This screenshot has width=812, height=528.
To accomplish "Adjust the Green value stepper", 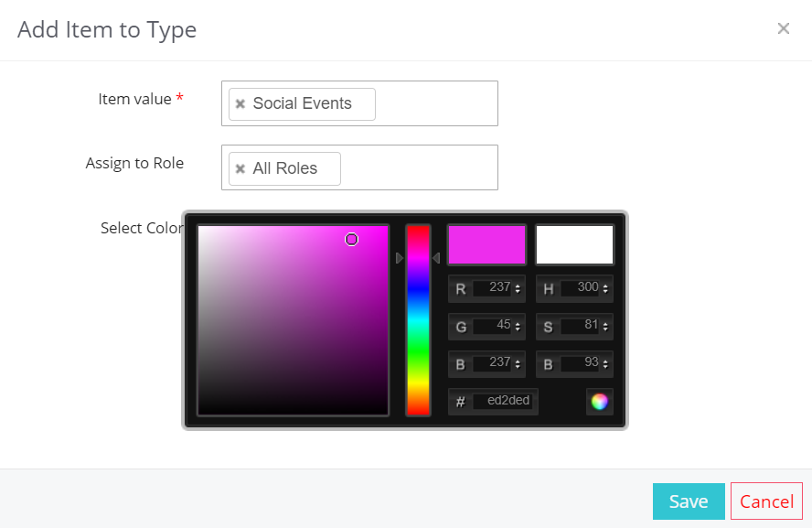I will [518, 327].
